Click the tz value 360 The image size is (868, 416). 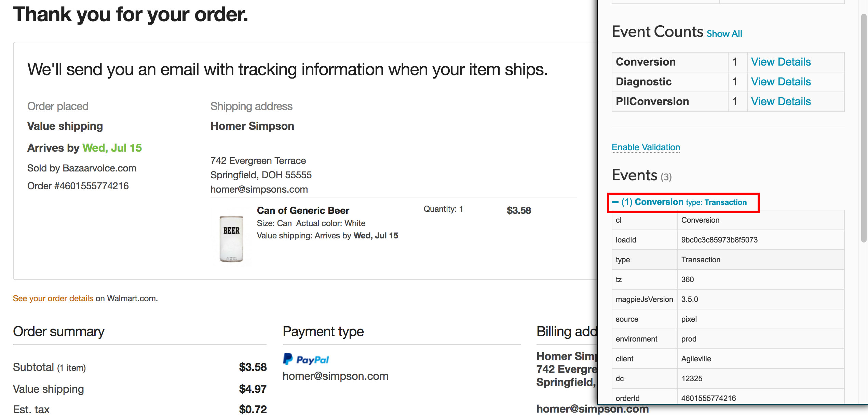pos(687,279)
